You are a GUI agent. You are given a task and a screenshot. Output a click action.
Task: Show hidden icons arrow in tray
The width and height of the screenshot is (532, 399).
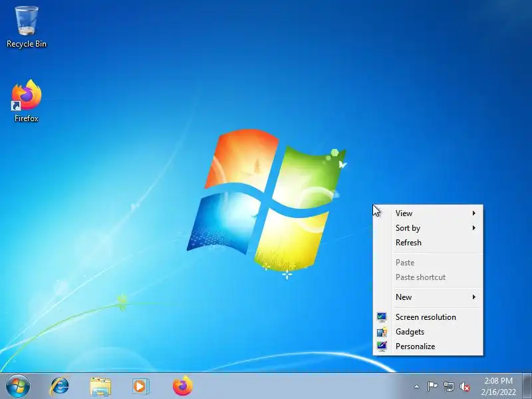[x=417, y=386]
